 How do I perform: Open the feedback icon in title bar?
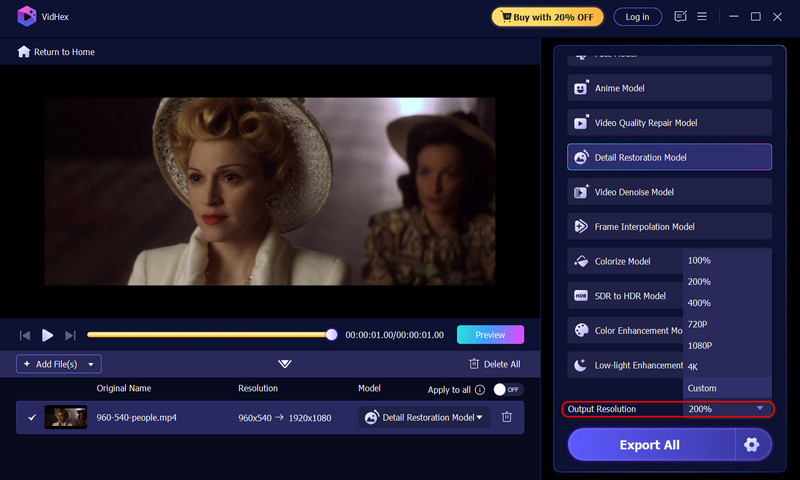click(680, 16)
